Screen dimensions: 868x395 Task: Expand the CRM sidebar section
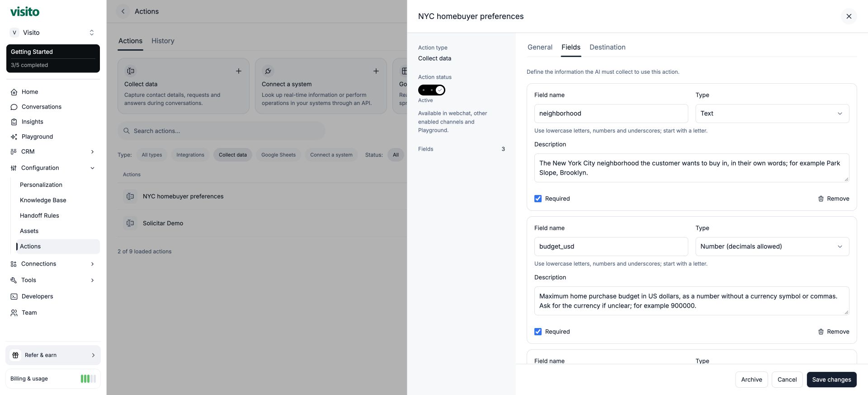pyautogui.click(x=53, y=152)
